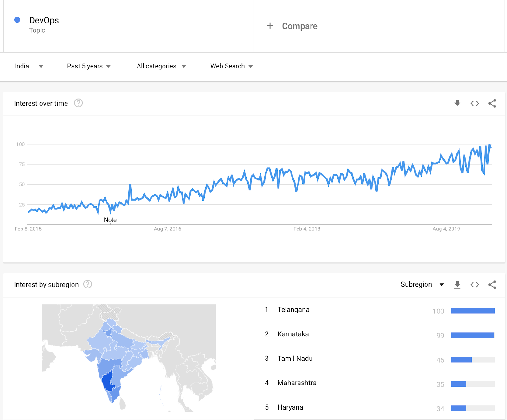Open Karnataka in the subregion list
The image size is (507, 420).
click(x=293, y=334)
